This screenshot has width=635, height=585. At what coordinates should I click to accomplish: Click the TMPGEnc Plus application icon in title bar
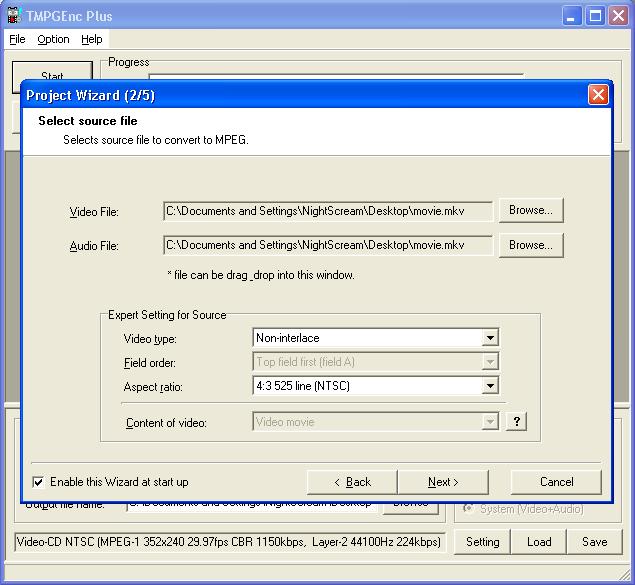coord(14,16)
